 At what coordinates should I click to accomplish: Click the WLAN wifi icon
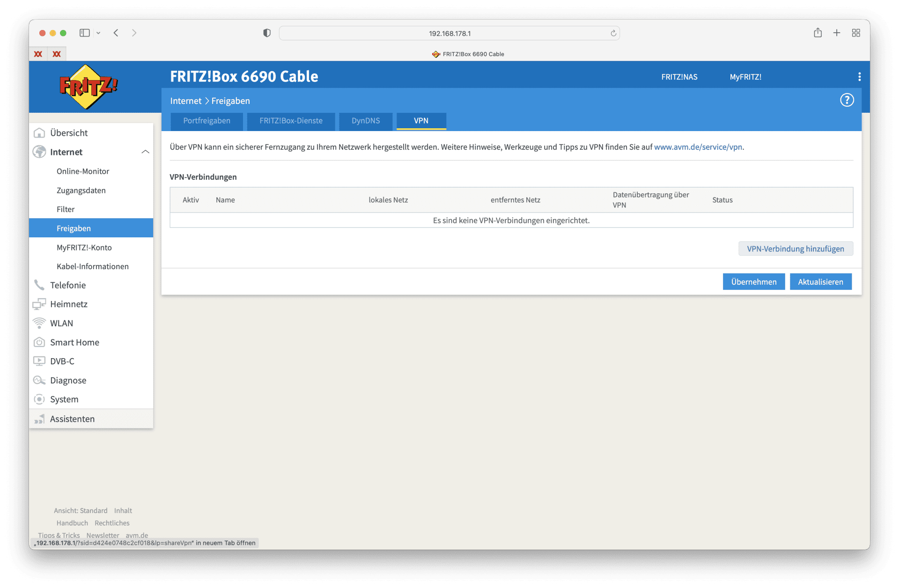pyautogui.click(x=39, y=323)
